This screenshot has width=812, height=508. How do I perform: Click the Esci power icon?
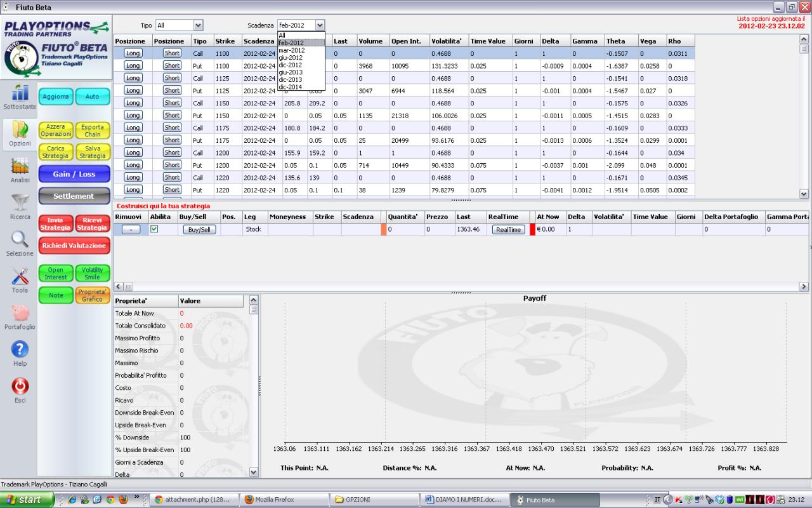[20, 387]
